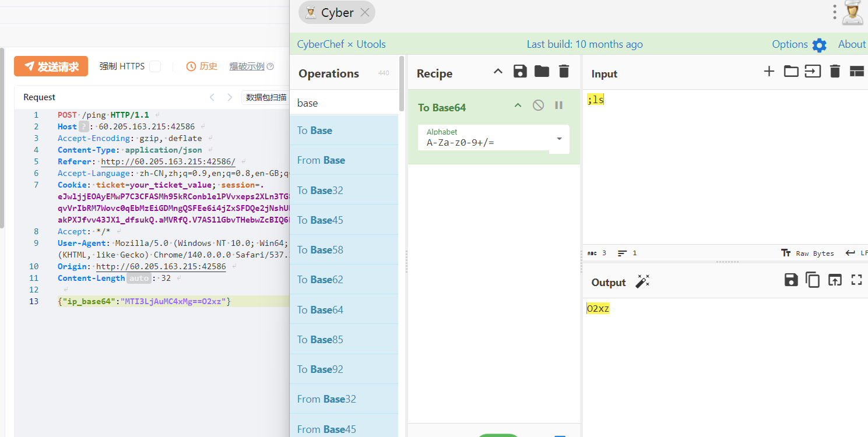Open the Options link
The image size is (868, 437).
pos(790,44)
